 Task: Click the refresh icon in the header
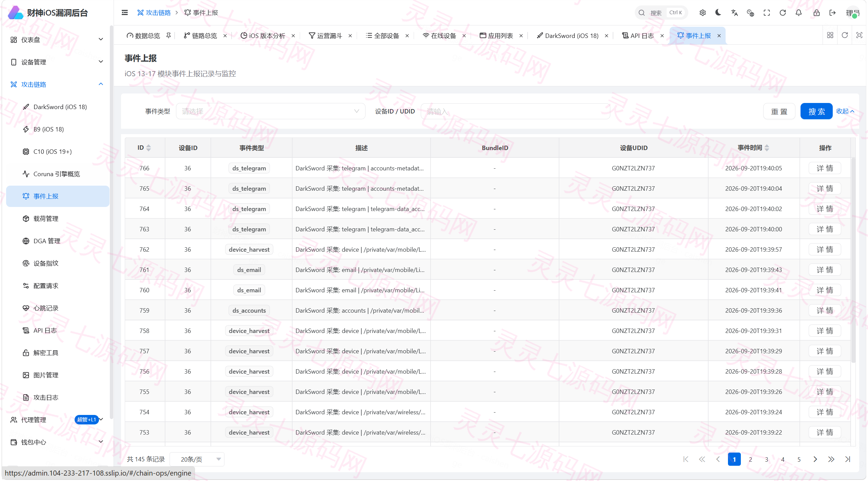(x=783, y=13)
